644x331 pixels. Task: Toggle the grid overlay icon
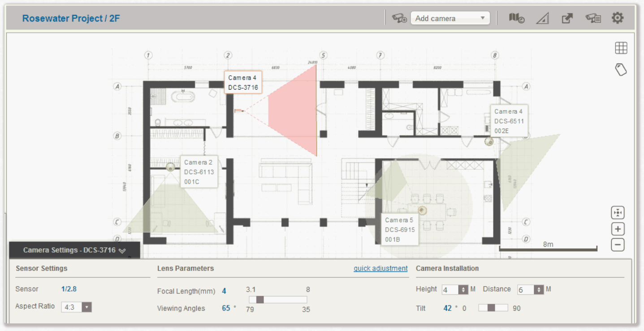(621, 48)
